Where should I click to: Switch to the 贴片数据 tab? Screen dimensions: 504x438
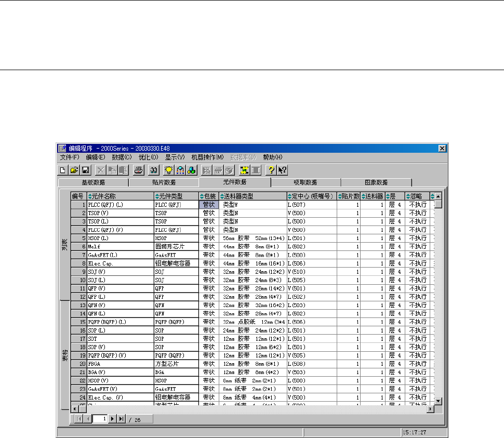164,182
